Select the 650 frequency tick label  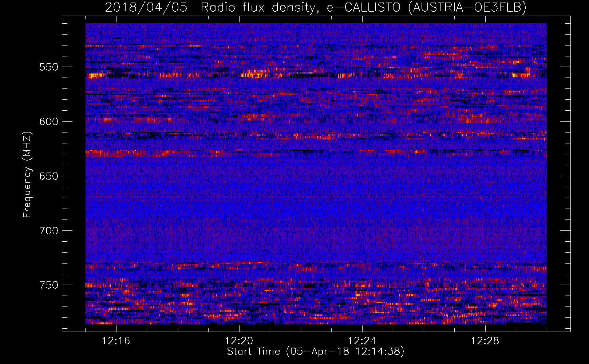pos(49,176)
